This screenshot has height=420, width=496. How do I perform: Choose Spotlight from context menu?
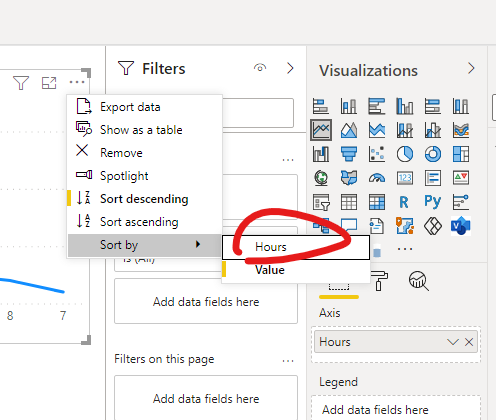pyautogui.click(x=145, y=176)
